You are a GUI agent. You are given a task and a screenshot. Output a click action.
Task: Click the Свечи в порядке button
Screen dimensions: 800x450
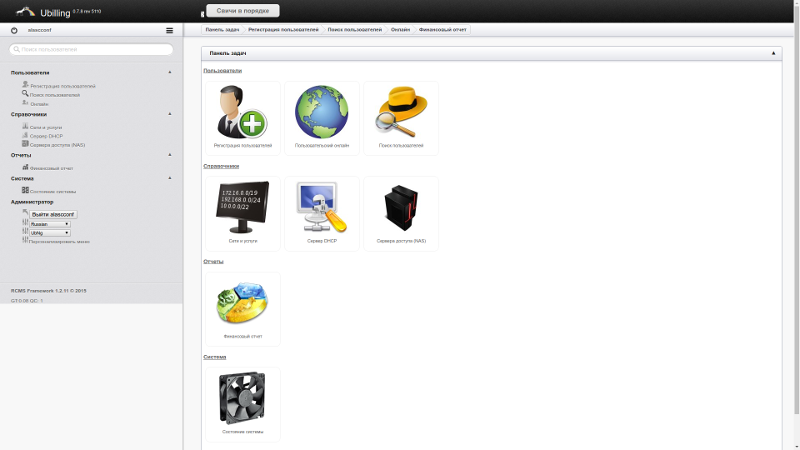243,10
